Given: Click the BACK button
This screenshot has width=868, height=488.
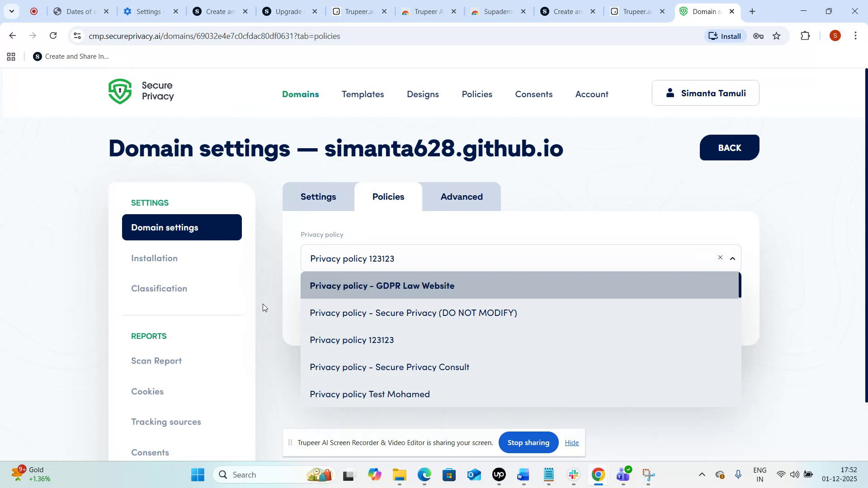Looking at the screenshot, I should click(729, 147).
